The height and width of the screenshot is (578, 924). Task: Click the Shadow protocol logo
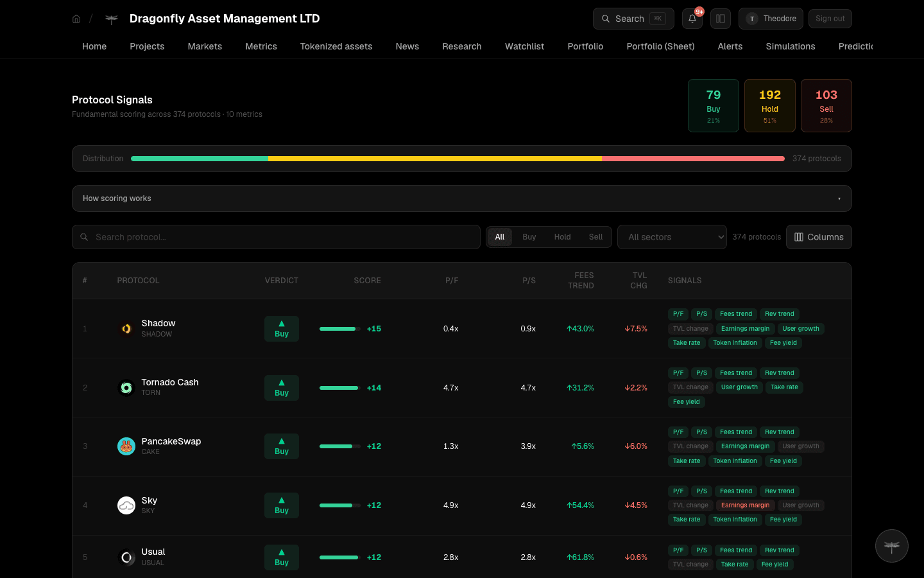[126, 329]
